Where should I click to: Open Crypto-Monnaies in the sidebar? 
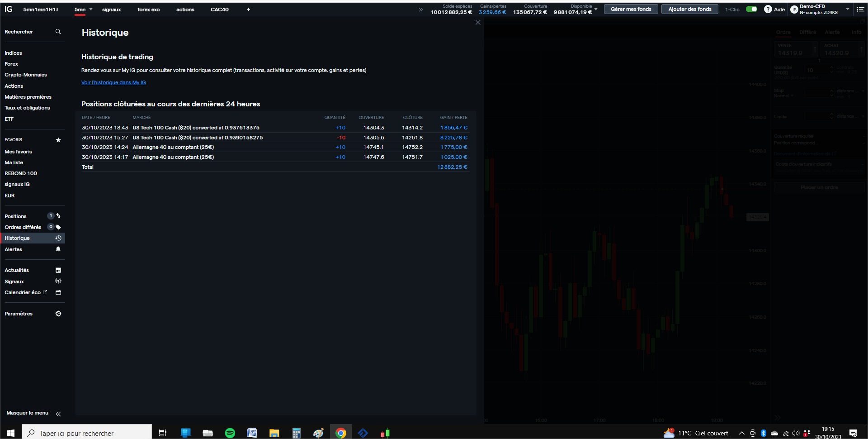pos(26,75)
